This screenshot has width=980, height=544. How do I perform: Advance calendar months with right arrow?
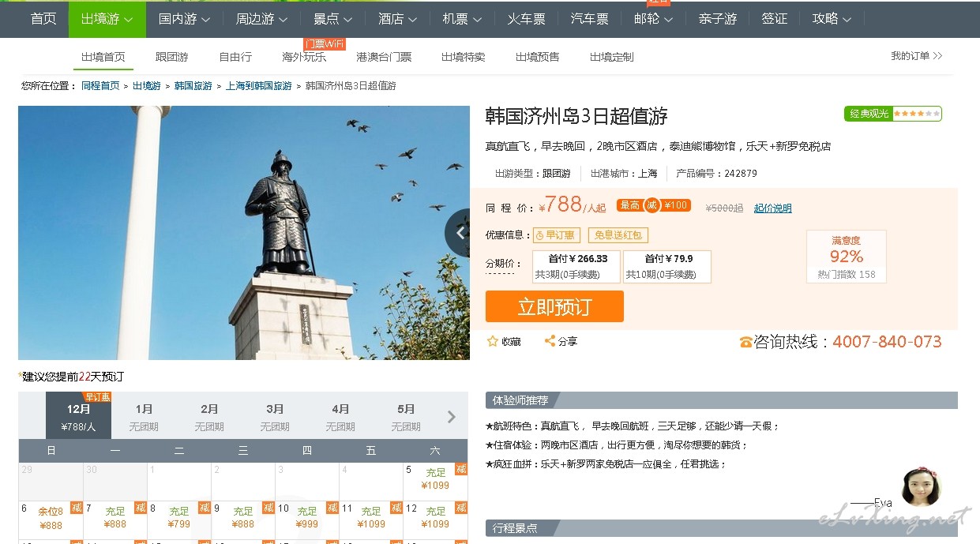point(452,416)
